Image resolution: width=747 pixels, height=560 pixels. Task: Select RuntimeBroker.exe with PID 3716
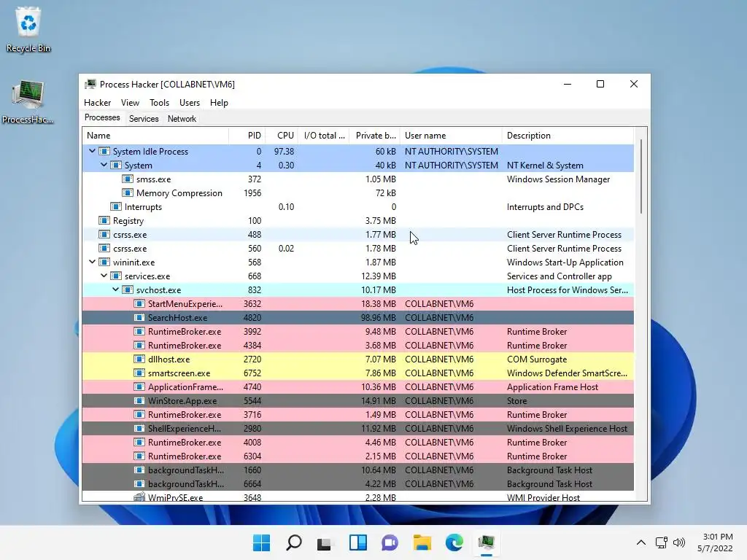point(358,414)
